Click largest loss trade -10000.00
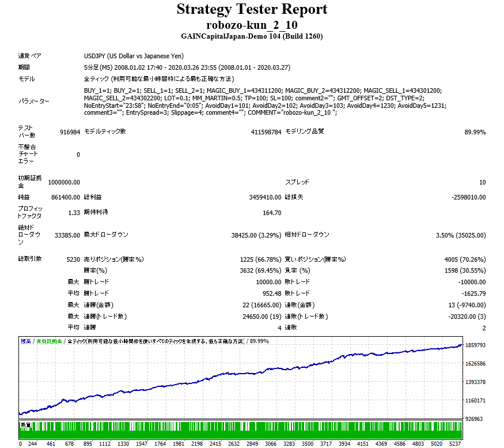 point(472,282)
